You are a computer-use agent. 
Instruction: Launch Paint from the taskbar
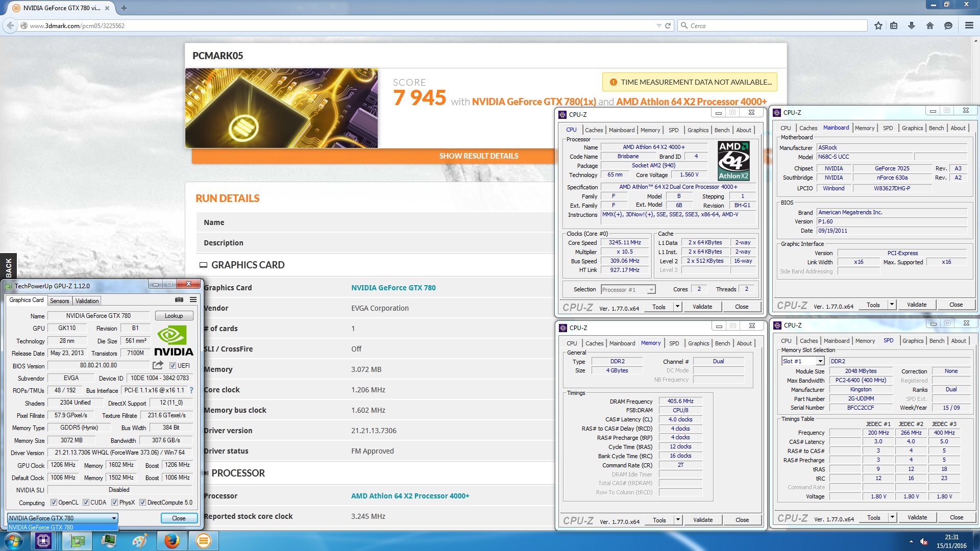click(140, 540)
